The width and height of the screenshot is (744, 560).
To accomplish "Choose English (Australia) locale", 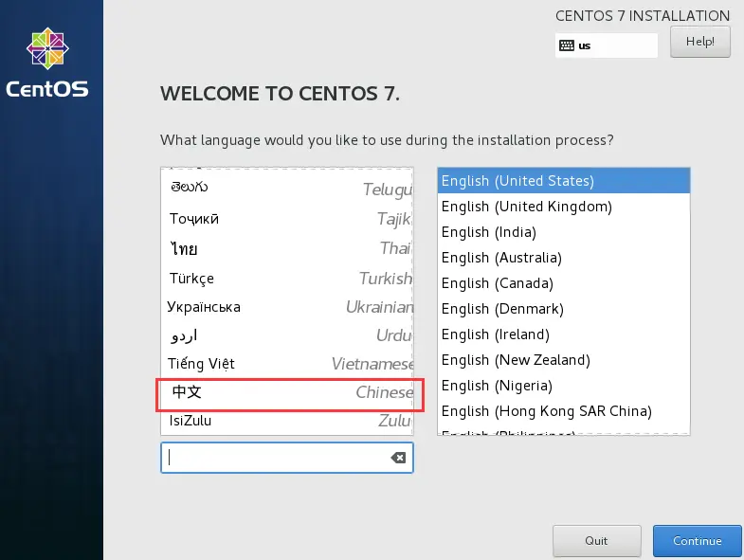I will pyautogui.click(x=564, y=258).
